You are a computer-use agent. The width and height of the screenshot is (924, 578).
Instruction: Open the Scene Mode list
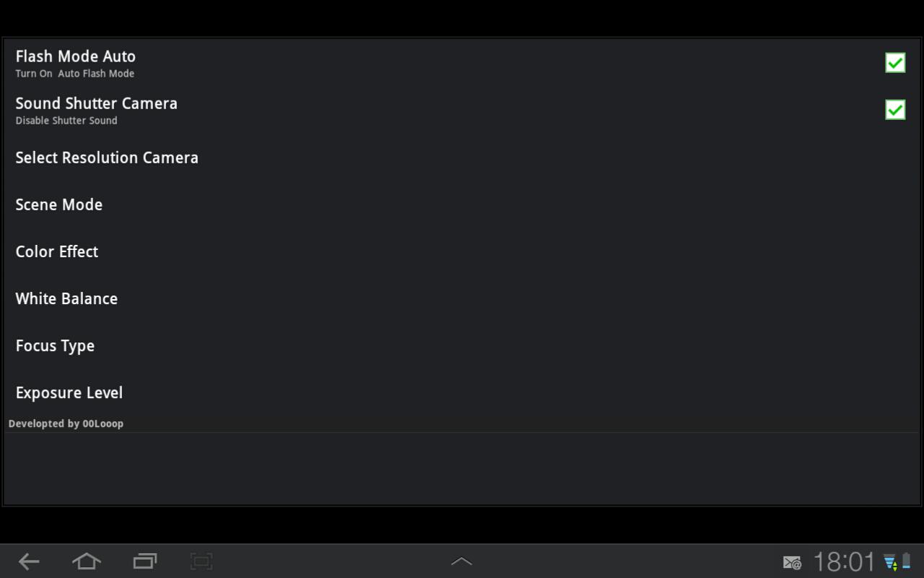(462, 204)
